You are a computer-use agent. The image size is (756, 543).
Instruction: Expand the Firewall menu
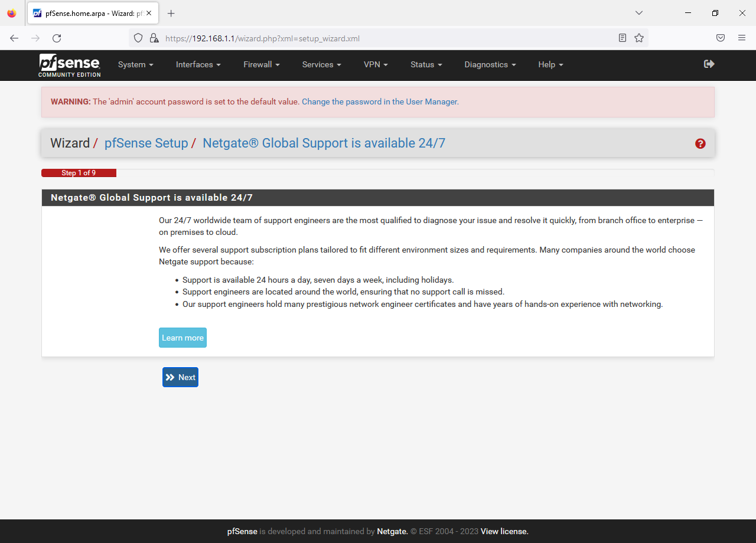[x=262, y=65]
